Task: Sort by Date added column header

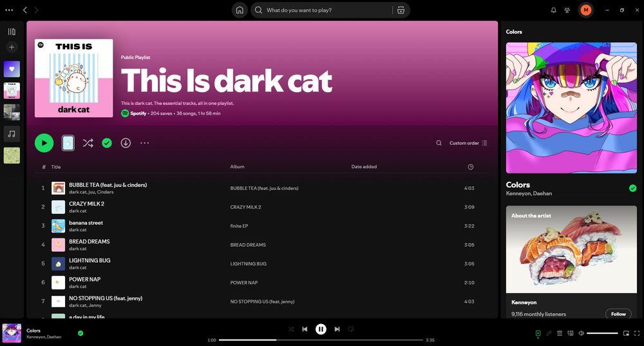Action: tap(364, 167)
